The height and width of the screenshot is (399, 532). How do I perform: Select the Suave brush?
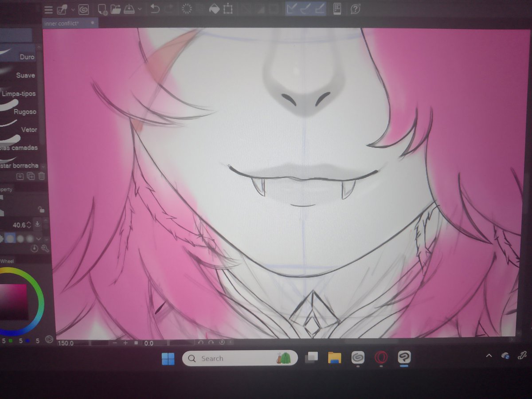pyautogui.click(x=18, y=72)
